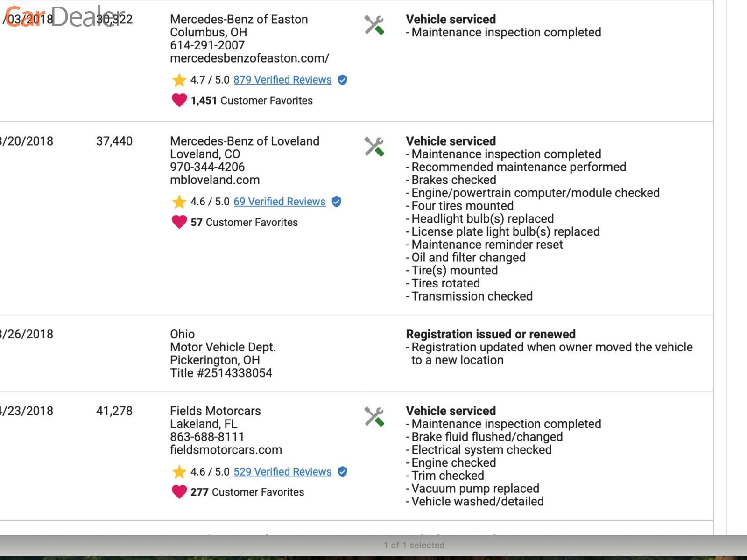Click the fieldsmotorcars.com website text
The width and height of the screenshot is (747, 560).
pyautogui.click(x=226, y=450)
